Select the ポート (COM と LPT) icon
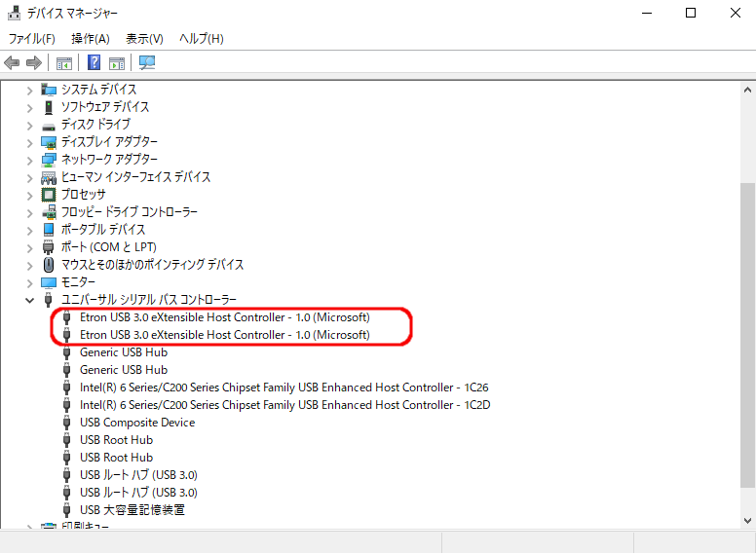The height and width of the screenshot is (554, 756). pos(48,247)
